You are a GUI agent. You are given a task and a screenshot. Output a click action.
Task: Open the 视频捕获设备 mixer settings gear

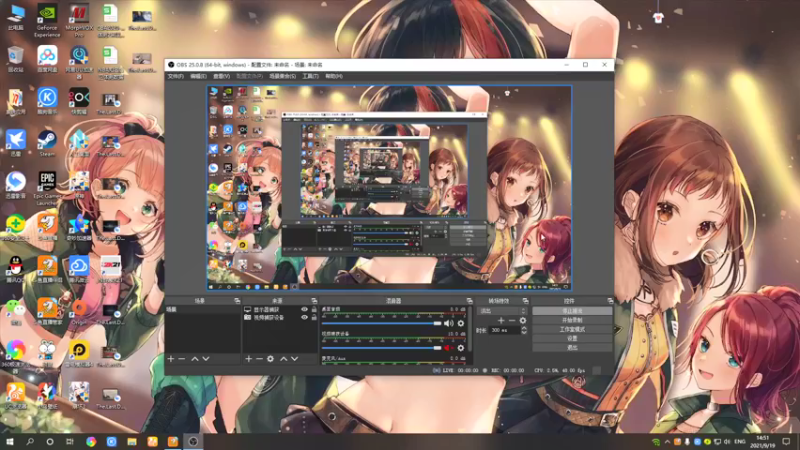[461, 347]
